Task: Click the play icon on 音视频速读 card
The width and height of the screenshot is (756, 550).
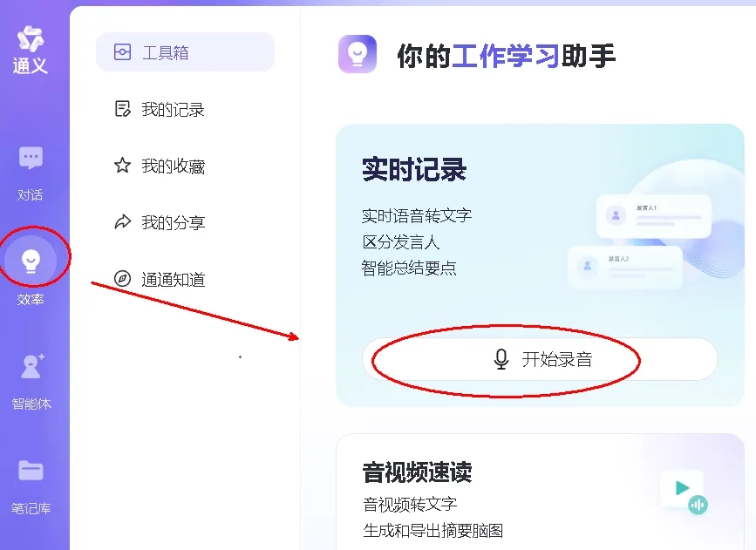Action: [x=682, y=488]
